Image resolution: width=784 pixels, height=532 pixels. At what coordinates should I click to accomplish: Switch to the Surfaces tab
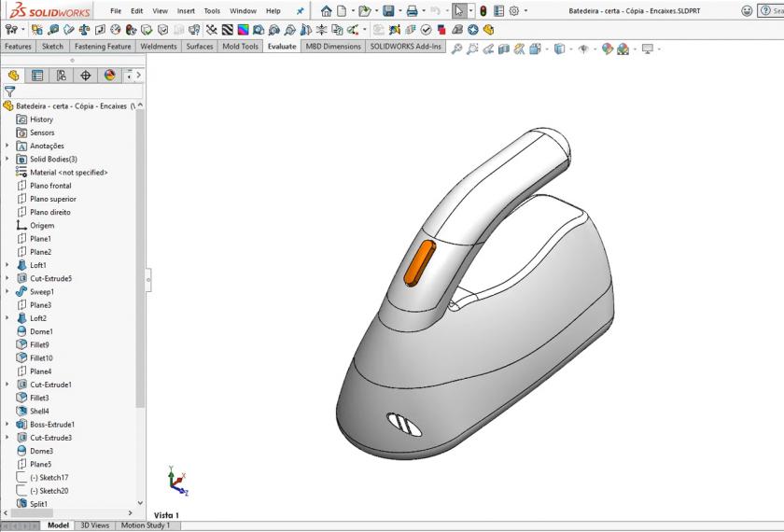[199, 46]
